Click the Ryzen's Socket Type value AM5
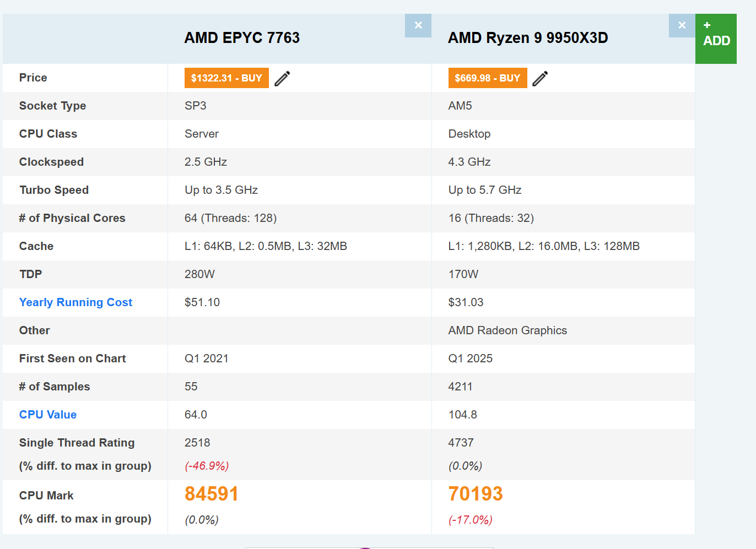Viewport: 756px width, 549px height. [460, 106]
